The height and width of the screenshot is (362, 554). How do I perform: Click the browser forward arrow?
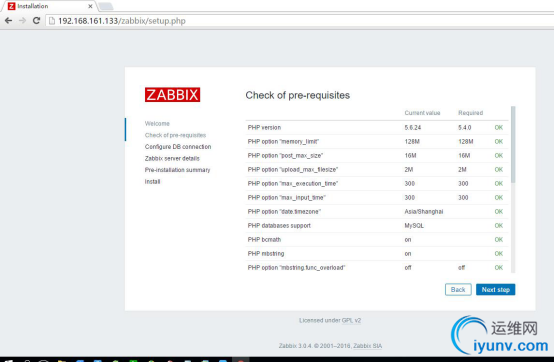coord(23,21)
